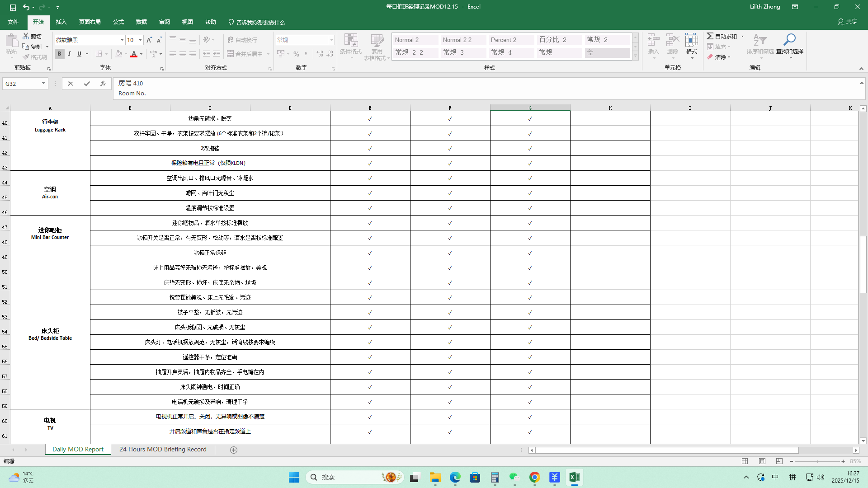Viewport: 868px width, 488px height.
Task: Click the AutoSum sigma icon
Action: tap(710, 36)
